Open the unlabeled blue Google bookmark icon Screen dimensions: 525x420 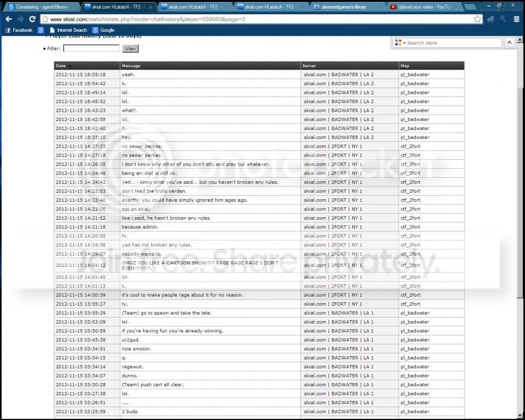point(41,30)
